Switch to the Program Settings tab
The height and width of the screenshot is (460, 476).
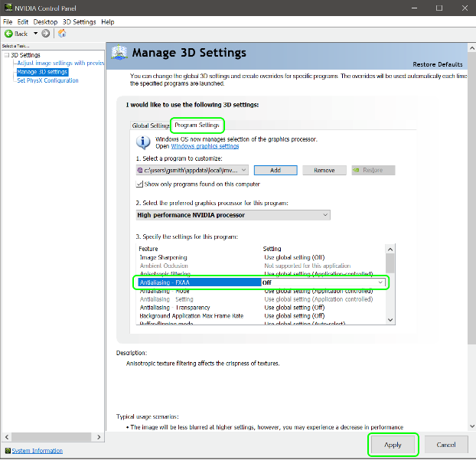(x=197, y=125)
